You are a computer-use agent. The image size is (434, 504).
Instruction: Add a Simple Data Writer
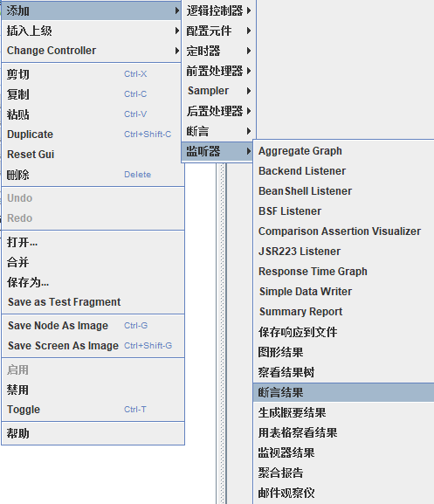pos(344,292)
